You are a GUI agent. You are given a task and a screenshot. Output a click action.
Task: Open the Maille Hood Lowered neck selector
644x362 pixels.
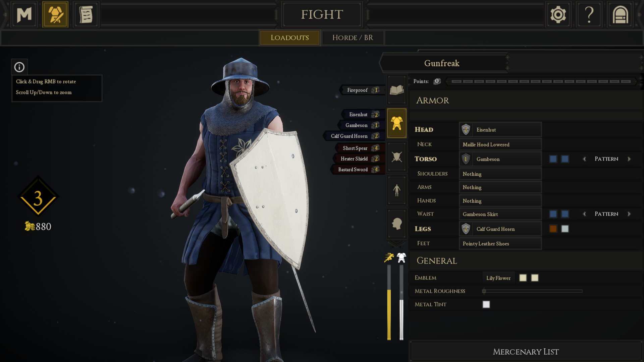500,144
